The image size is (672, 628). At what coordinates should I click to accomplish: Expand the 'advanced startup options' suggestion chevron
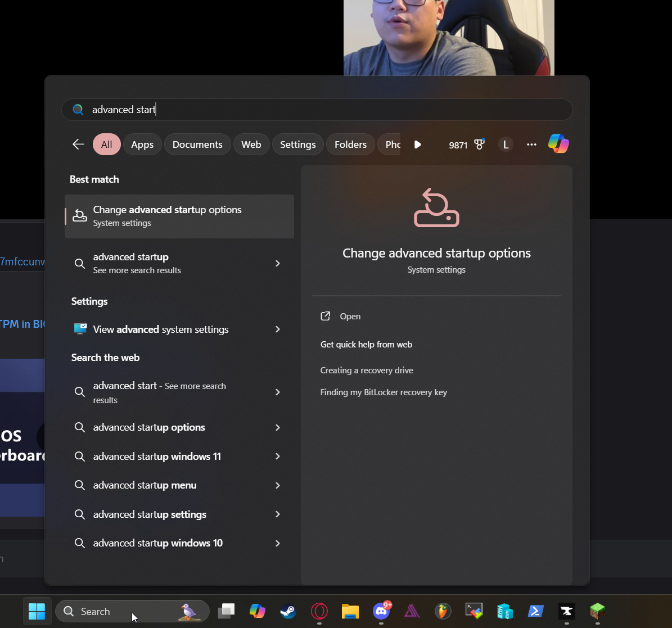277,427
